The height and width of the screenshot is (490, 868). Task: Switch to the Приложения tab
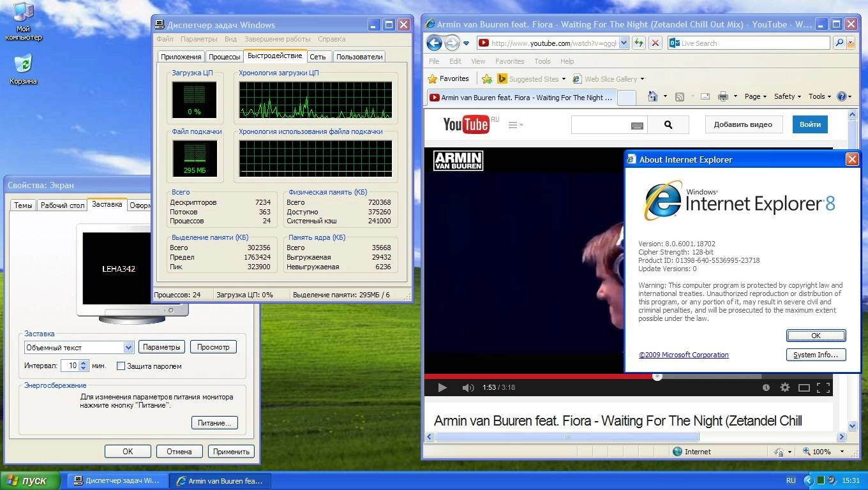click(x=181, y=57)
